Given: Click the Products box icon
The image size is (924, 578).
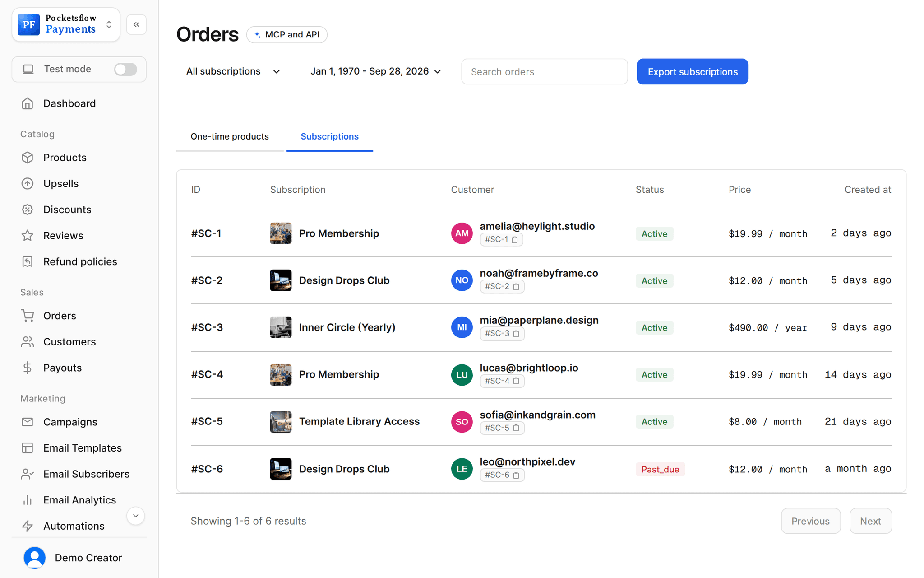Looking at the screenshot, I should click(28, 158).
